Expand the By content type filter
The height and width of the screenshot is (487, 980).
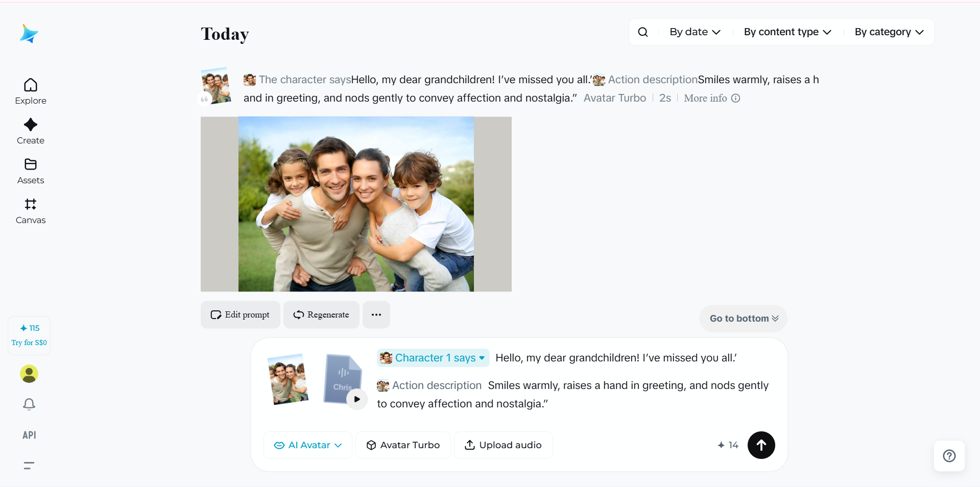point(787,32)
